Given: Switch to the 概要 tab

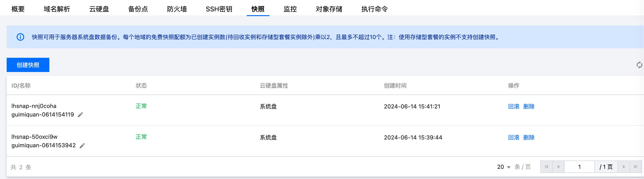Looking at the screenshot, I should point(18,9).
